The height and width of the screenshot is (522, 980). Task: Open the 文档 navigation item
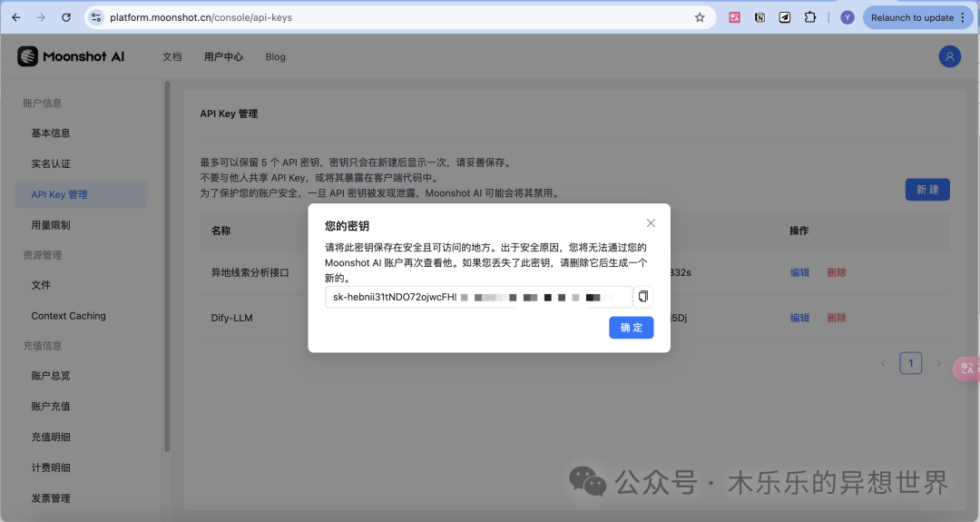171,57
